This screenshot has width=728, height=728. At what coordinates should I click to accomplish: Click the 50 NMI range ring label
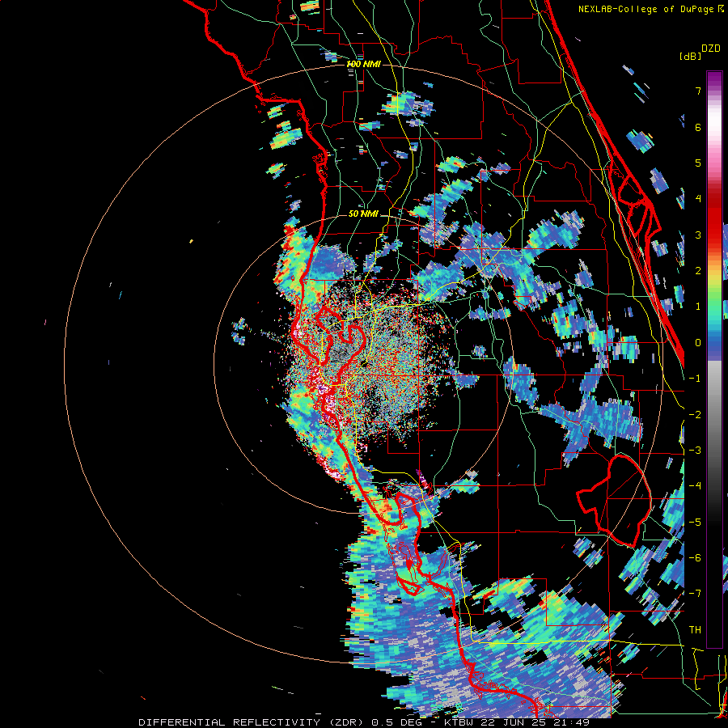pos(363,214)
